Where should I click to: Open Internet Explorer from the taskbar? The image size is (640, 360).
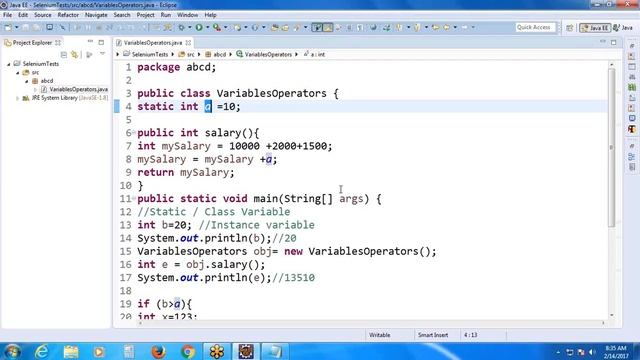pos(41,351)
